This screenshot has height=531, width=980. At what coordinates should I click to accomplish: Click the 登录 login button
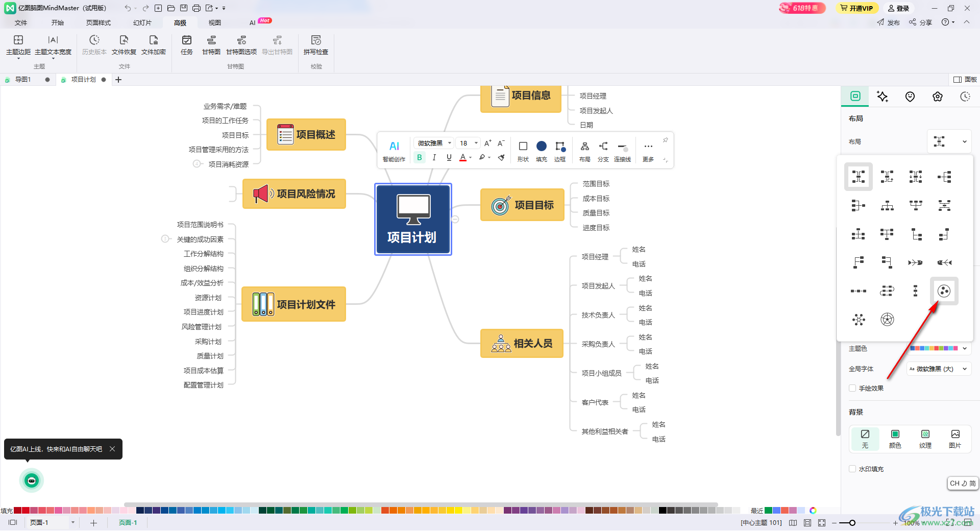click(898, 8)
